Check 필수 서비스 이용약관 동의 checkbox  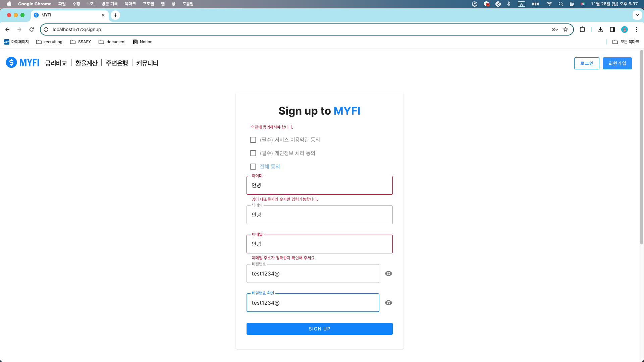click(x=253, y=140)
